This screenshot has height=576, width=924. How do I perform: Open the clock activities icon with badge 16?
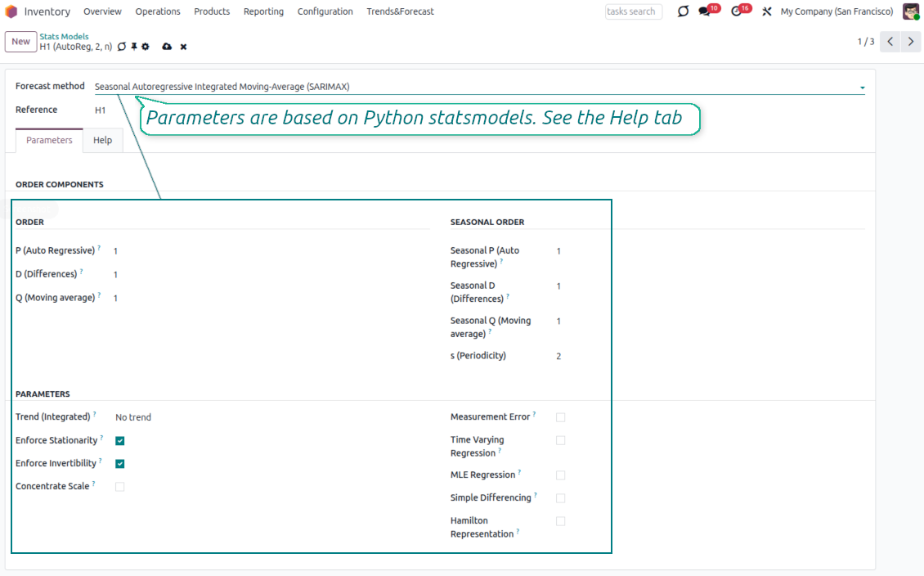point(736,11)
